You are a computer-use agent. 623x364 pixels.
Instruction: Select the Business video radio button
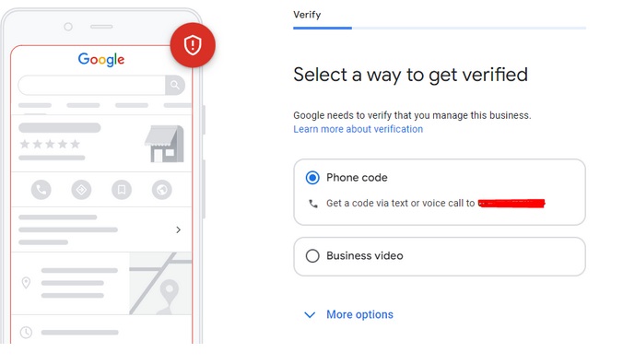point(312,255)
